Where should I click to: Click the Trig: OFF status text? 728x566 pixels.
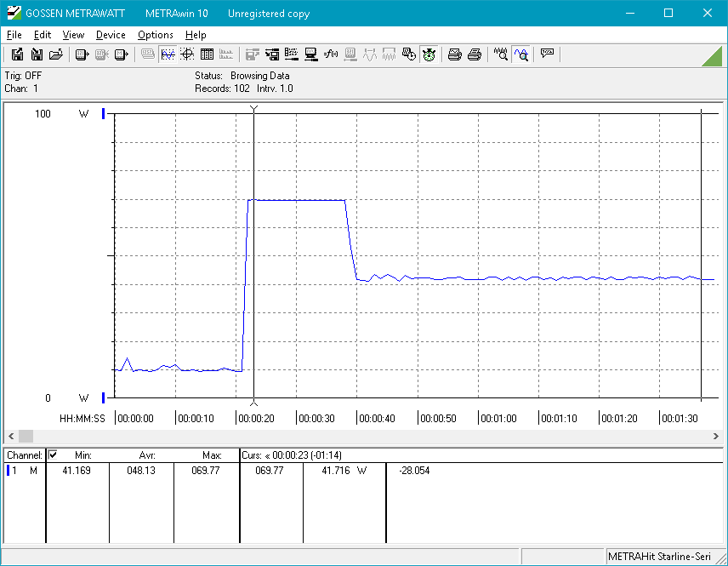coord(23,75)
